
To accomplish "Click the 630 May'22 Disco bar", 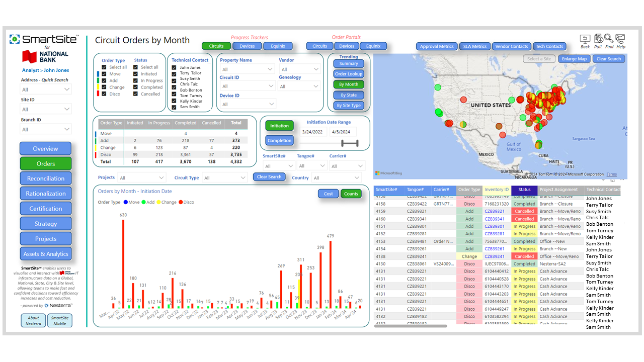I will pos(123,263).
